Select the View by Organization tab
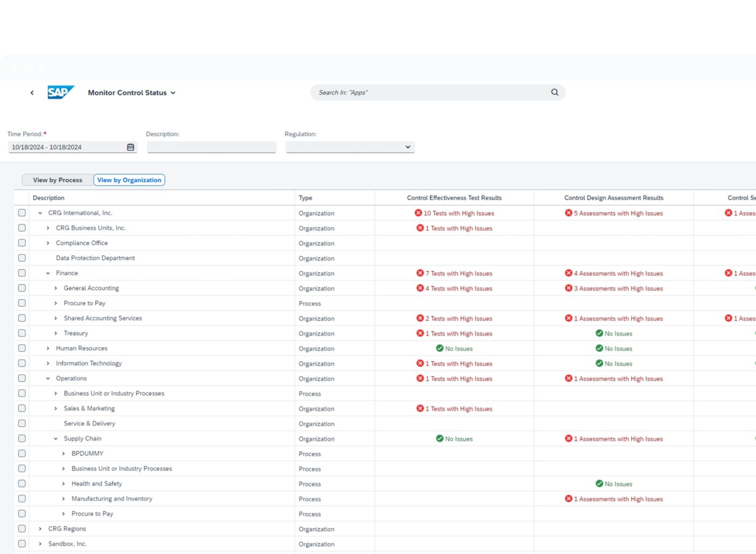This screenshot has height=554, width=756. tap(129, 180)
